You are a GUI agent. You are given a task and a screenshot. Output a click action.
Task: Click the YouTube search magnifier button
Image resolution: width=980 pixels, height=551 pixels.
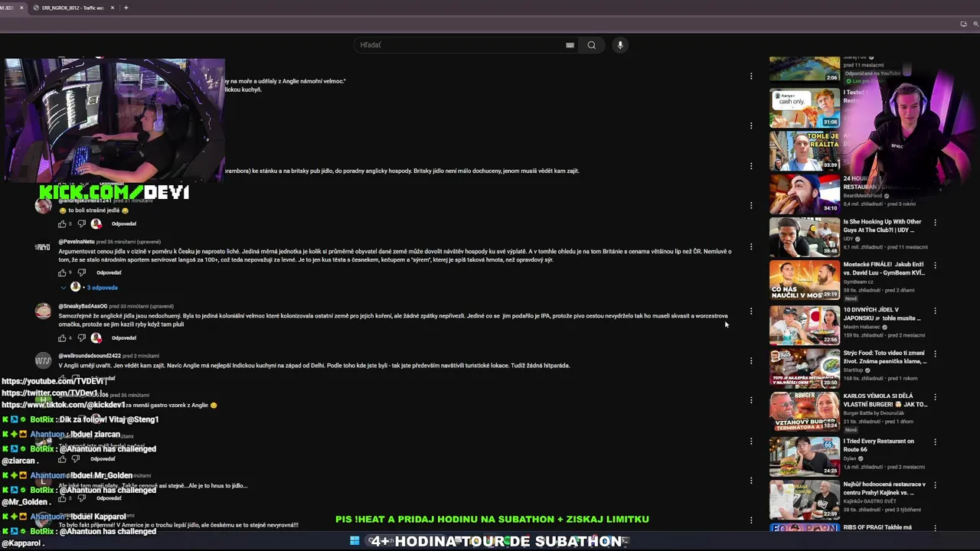[591, 45]
